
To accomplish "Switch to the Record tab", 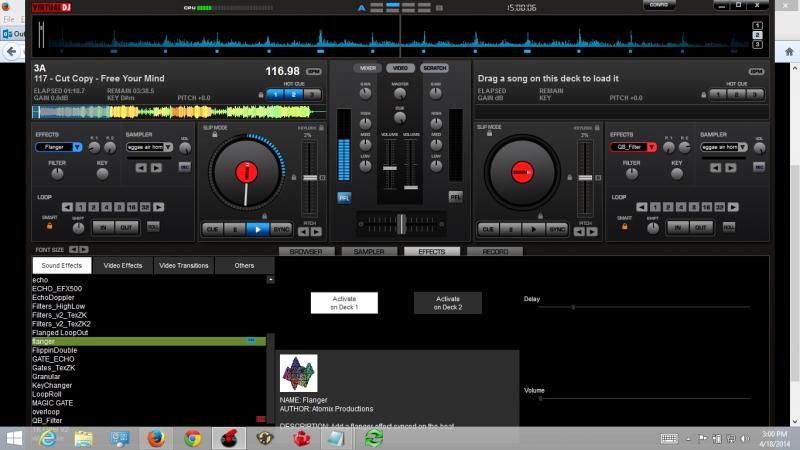I will point(495,252).
